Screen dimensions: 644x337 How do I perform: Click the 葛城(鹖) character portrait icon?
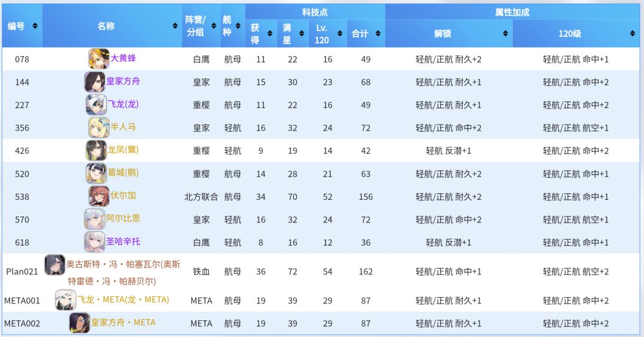[95, 174]
